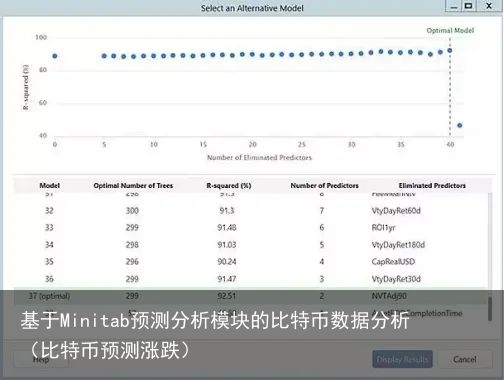Click the Cancel button

coord(465,359)
